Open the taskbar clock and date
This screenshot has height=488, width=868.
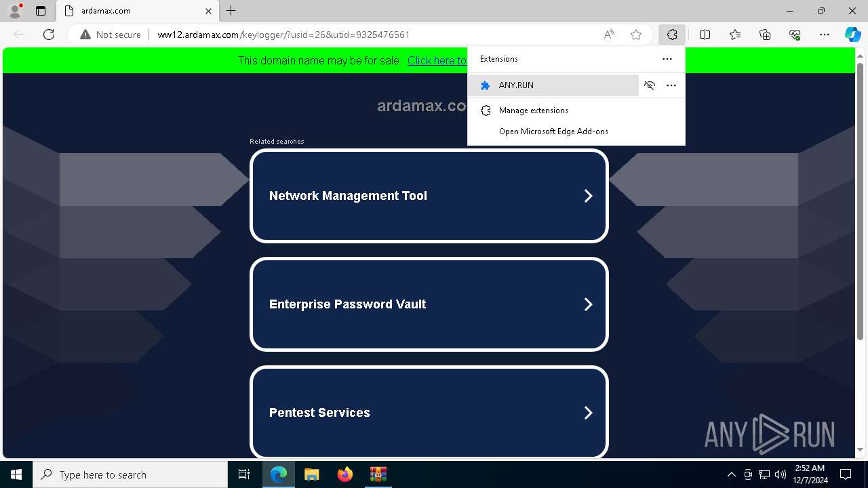coord(809,474)
